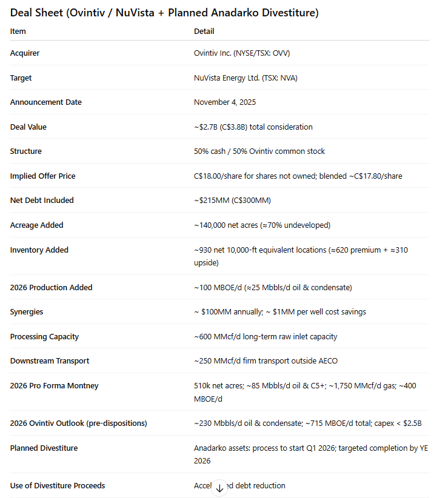This screenshot has height=498, width=448.
Task: Click the 50% cash / 50% stock cell
Action: click(x=259, y=151)
